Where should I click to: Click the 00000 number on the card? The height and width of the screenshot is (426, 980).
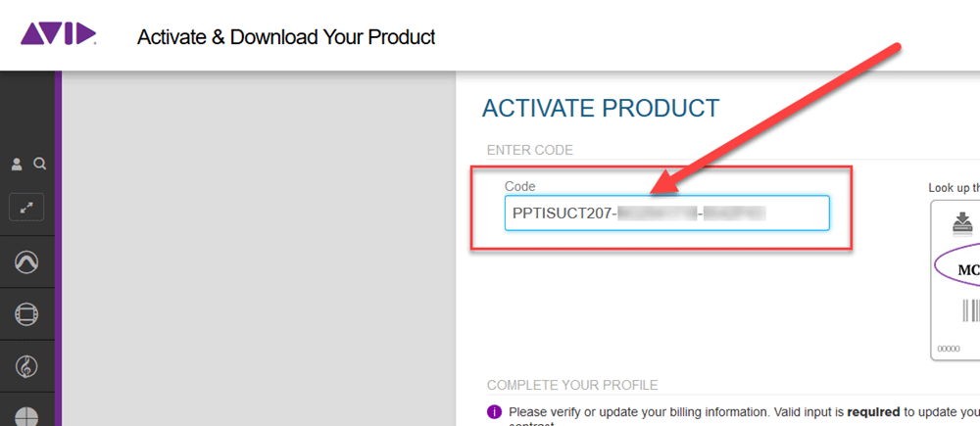point(949,348)
